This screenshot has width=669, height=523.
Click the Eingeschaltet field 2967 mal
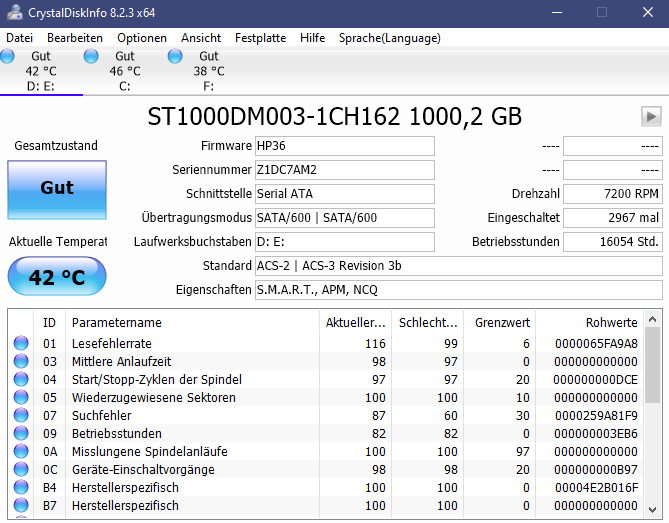pyautogui.click(x=613, y=218)
